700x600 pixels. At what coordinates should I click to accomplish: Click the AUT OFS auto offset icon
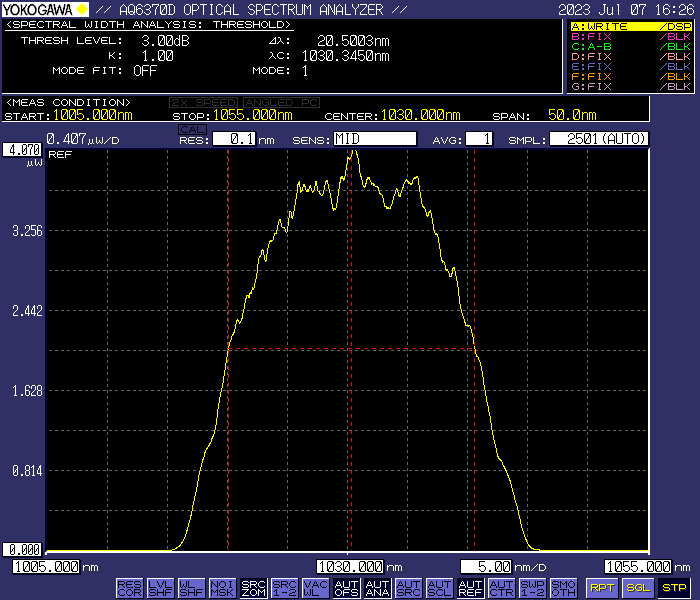tap(346, 588)
